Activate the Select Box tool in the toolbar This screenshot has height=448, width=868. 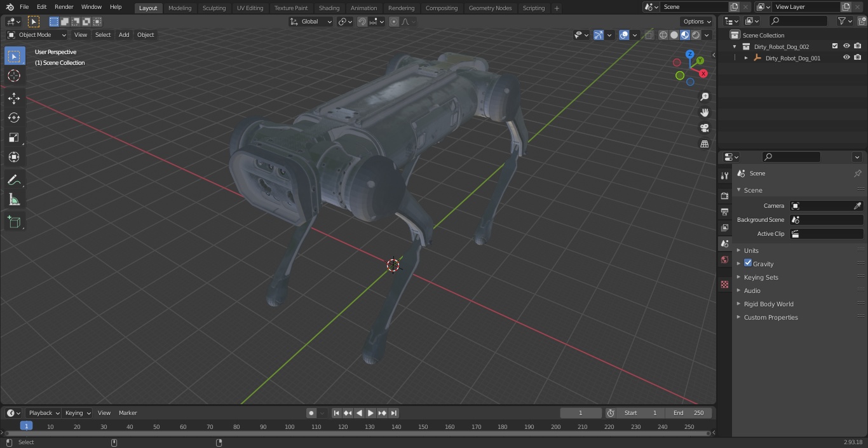(x=14, y=56)
